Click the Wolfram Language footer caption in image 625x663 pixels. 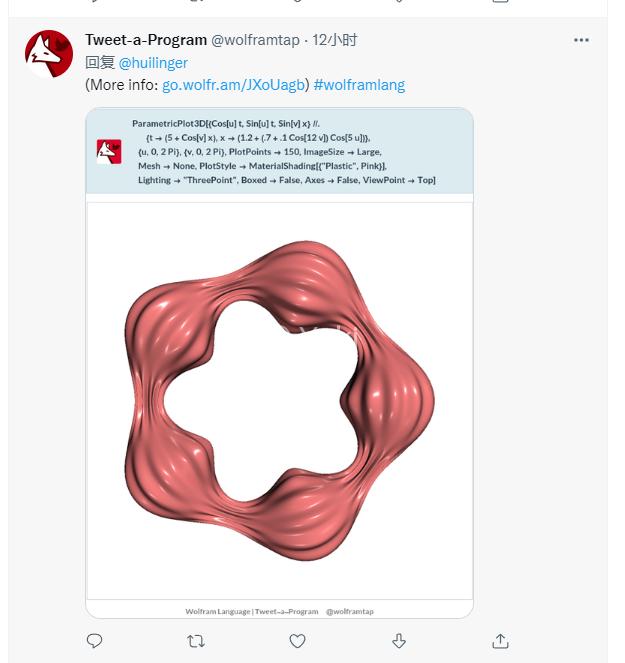click(x=279, y=611)
